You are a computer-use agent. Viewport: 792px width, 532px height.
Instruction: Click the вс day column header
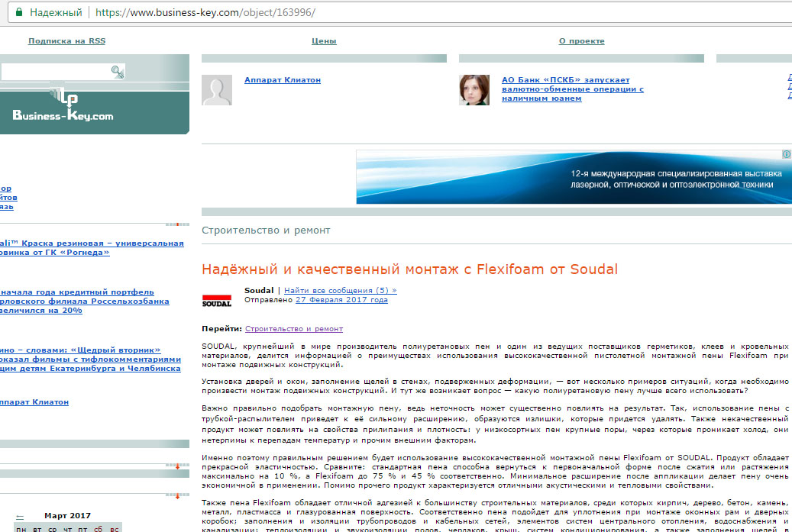coord(114,528)
